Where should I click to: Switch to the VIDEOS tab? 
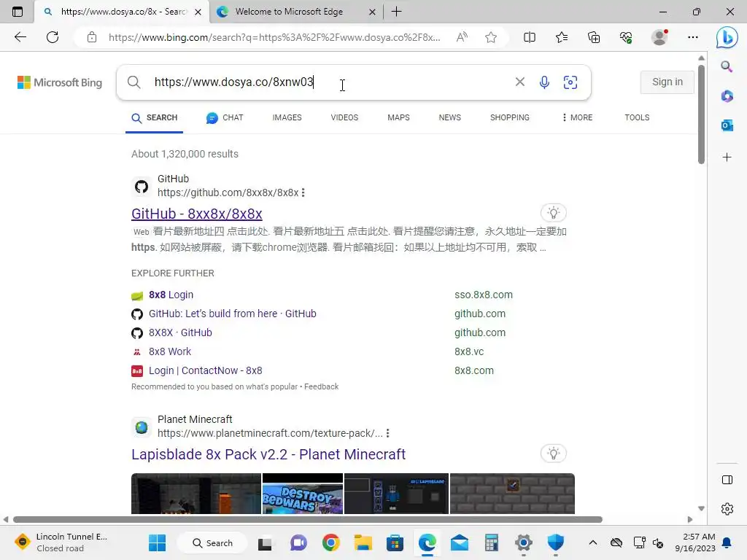(x=344, y=117)
